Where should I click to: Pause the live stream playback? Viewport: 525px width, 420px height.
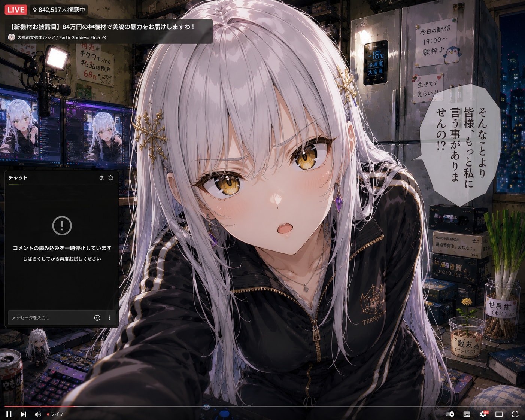coord(9,414)
